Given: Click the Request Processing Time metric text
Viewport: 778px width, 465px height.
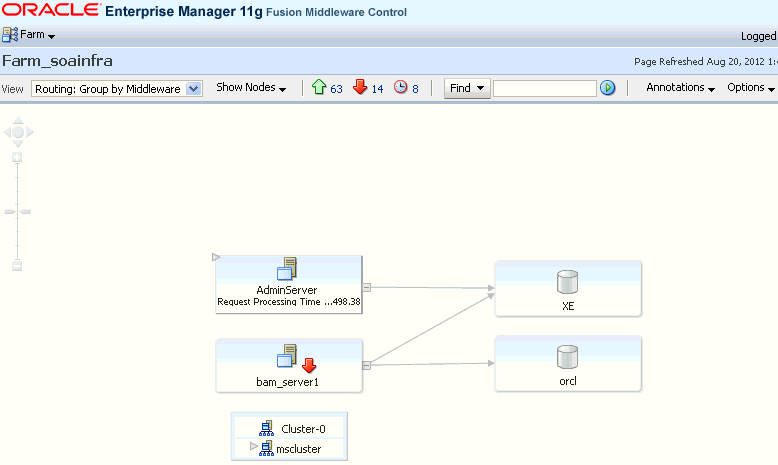Looking at the screenshot, I should [289, 301].
